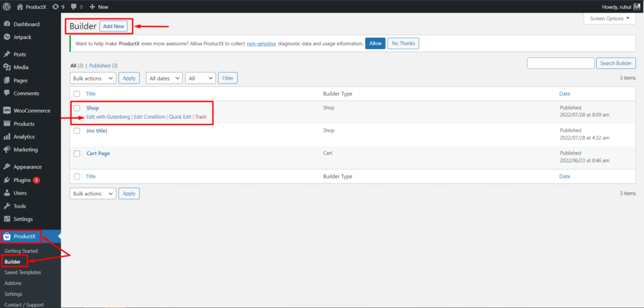Screen dimensions: 644x308
Task: Click the Dashboard gauge icon in sidebar
Action: pyautogui.click(x=6, y=25)
